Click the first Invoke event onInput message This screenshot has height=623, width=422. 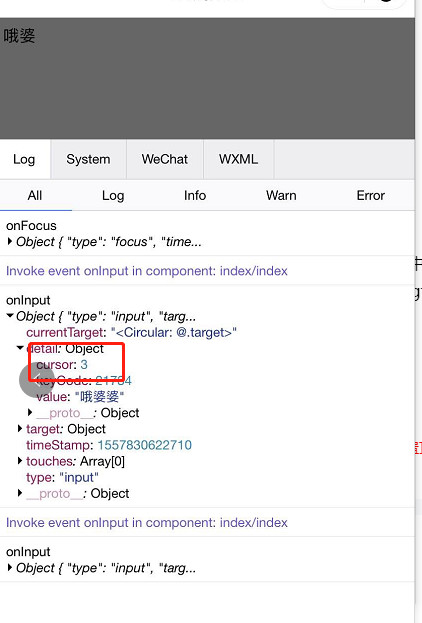click(x=147, y=271)
